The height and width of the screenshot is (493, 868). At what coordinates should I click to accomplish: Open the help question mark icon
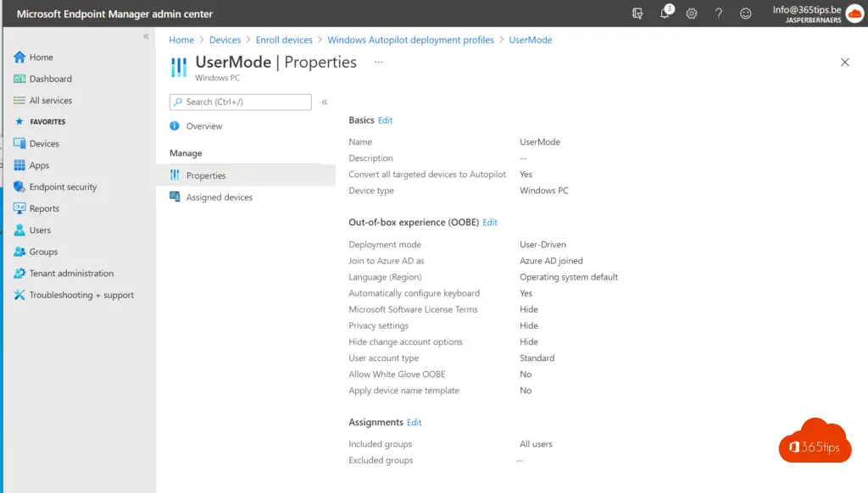[x=719, y=14]
